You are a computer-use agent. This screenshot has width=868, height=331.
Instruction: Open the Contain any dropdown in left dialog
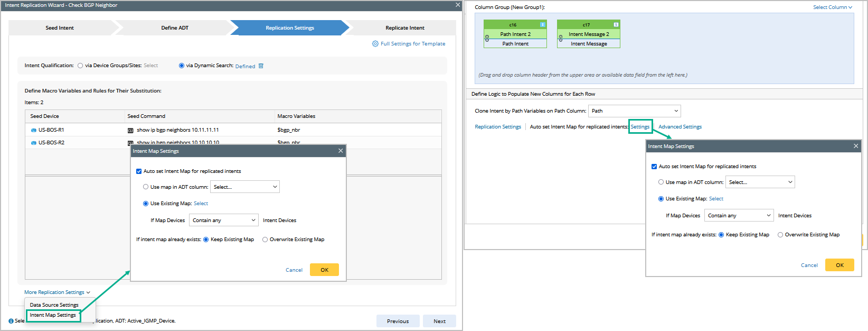click(223, 220)
